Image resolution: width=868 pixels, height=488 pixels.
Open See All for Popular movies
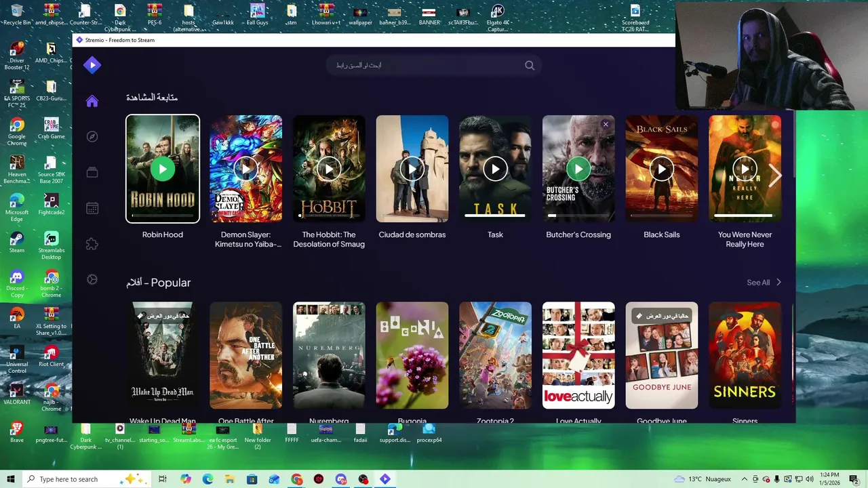(764, 283)
